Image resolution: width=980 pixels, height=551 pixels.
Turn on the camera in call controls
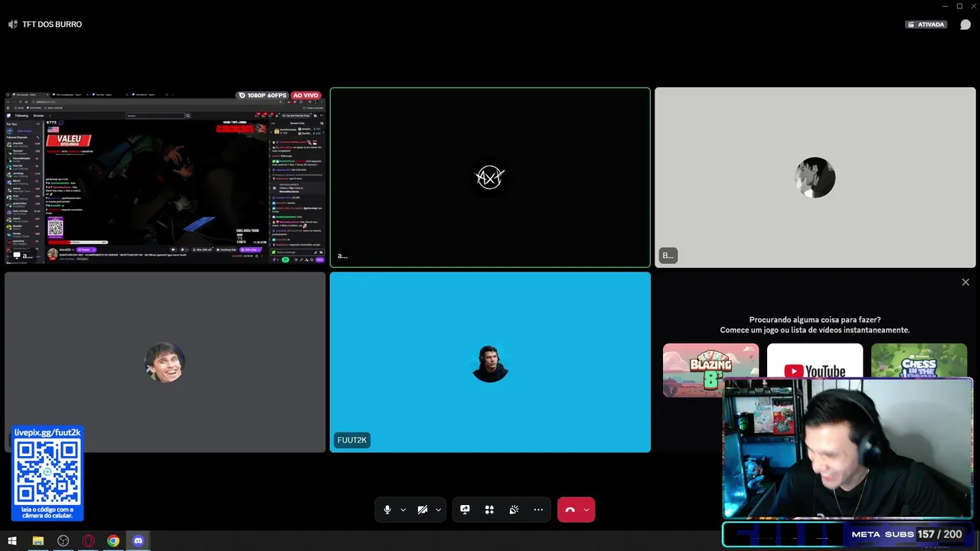click(423, 510)
